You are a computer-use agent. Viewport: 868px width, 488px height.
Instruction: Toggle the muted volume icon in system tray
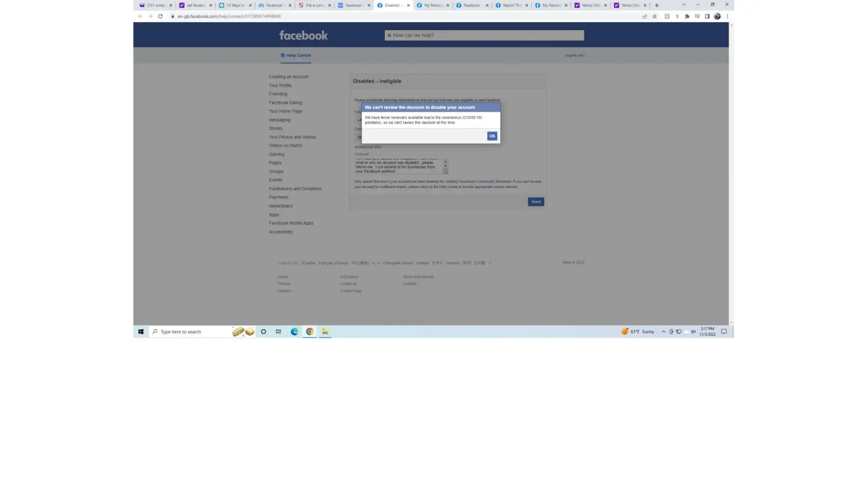[693, 332]
